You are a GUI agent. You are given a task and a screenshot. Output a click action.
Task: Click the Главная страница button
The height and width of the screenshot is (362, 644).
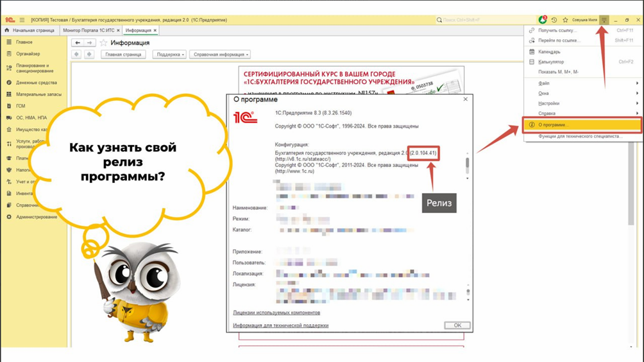123,55
